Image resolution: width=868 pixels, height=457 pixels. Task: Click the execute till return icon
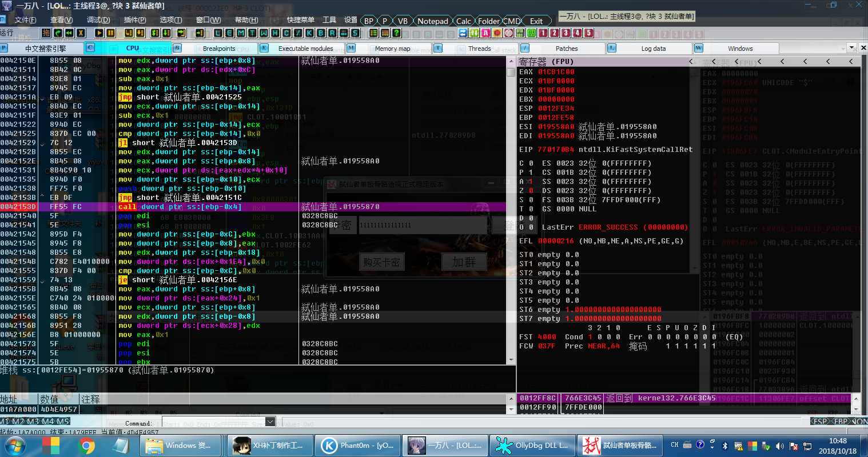click(x=181, y=33)
